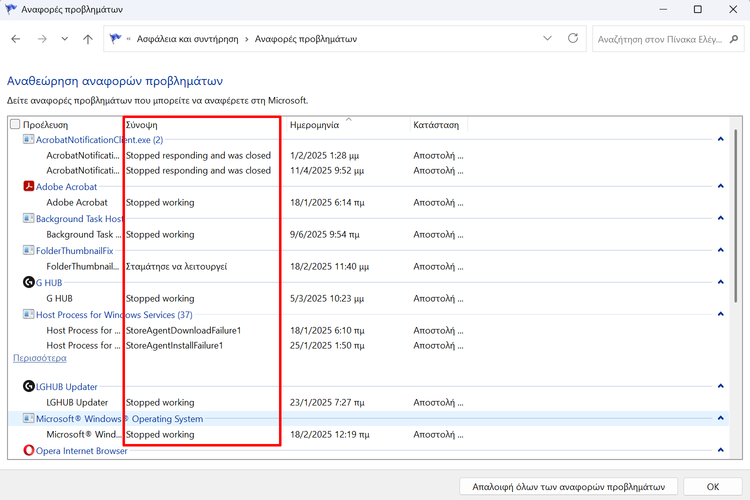This screenshot has width=750, height=500.
Task: Confirm with the OK button
Action: 713,487
